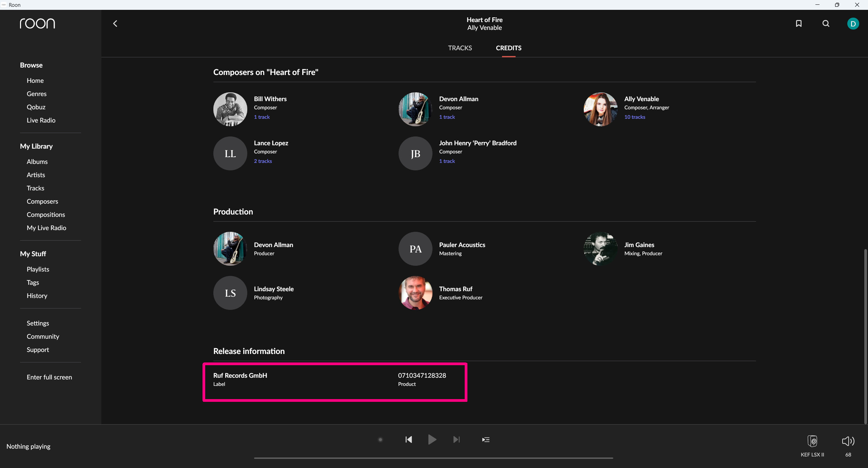Switch to the TRACKS tab
The width and height of the screenshot is (868, 468).
pos(460,48)
